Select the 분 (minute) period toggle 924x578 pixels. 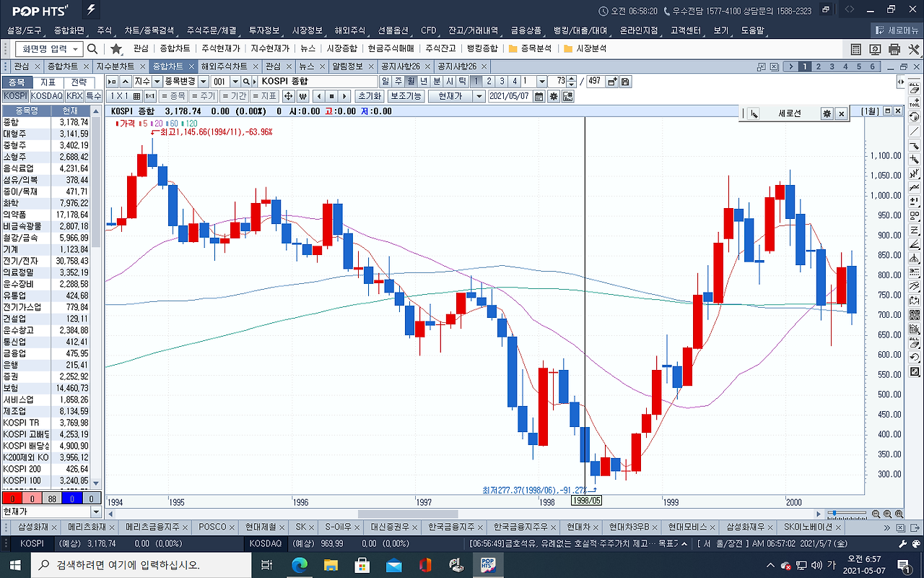click(437, 82)
